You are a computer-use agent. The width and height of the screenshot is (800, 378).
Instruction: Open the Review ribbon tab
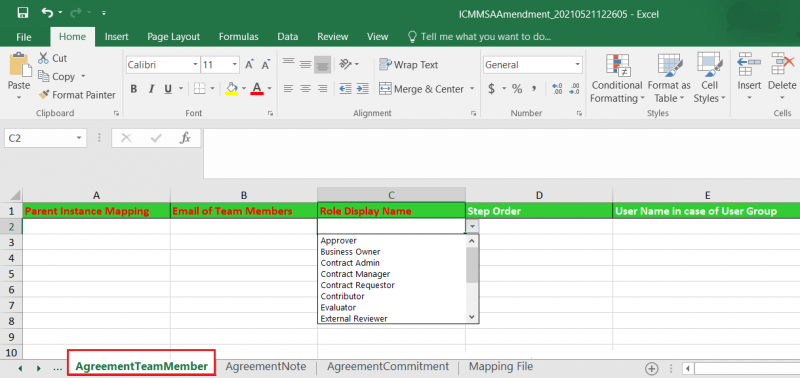(333, 37)
